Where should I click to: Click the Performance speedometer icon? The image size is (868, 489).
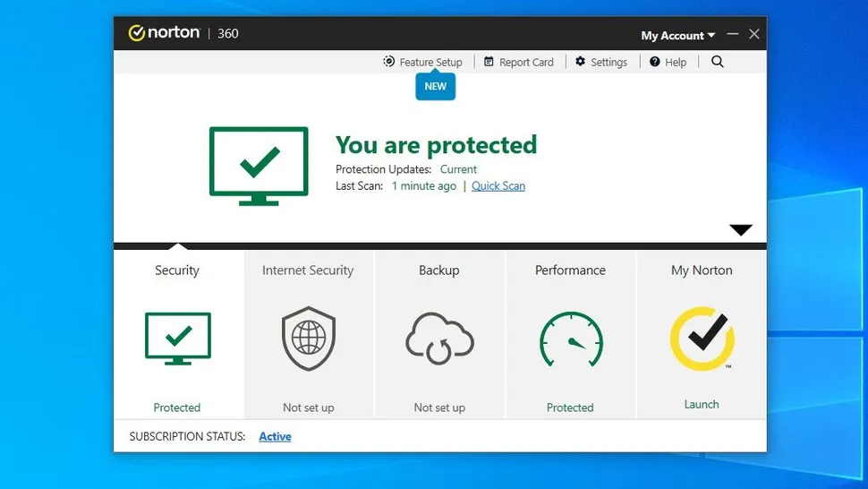point(570,339)
